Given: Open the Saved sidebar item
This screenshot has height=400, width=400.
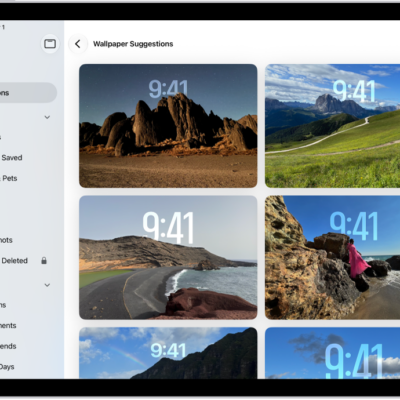Looking at the screenshot, I should (x=11, y=158).
